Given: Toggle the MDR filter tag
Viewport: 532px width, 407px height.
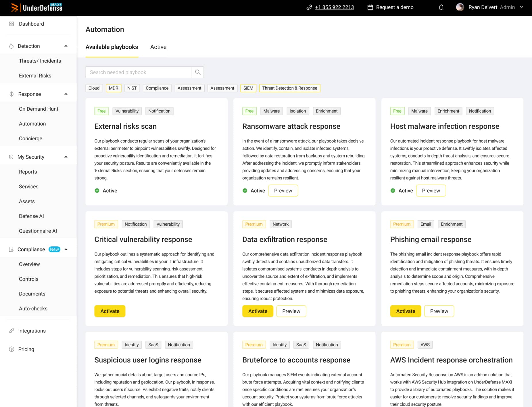Looking at the screenshot, I should [114, 88].
